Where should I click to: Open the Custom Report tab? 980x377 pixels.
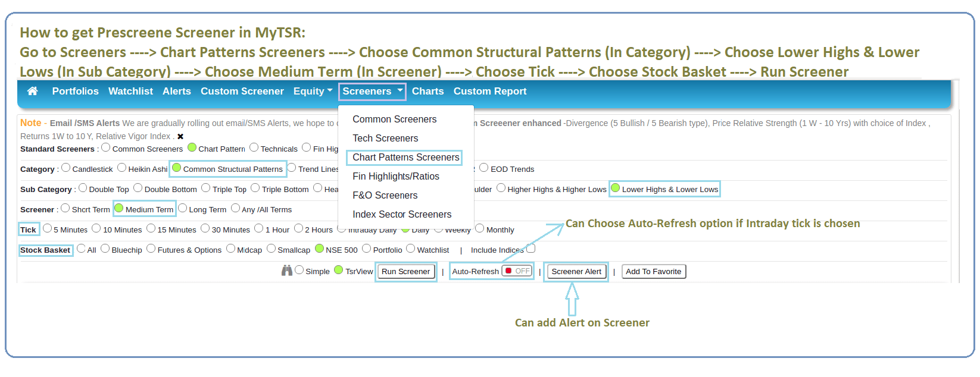490,91
